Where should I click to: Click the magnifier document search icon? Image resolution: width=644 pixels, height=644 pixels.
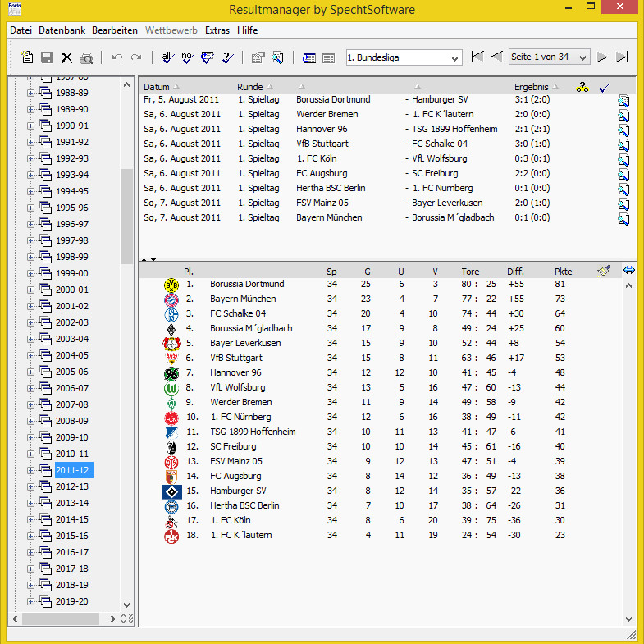tap(277, 57)
